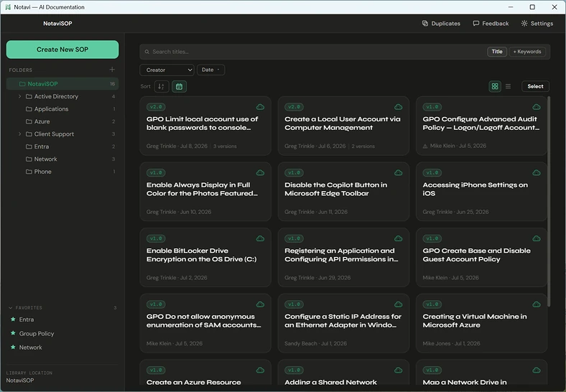Open the Date filter dropdown
566x392 pixels.
(210, 70)
